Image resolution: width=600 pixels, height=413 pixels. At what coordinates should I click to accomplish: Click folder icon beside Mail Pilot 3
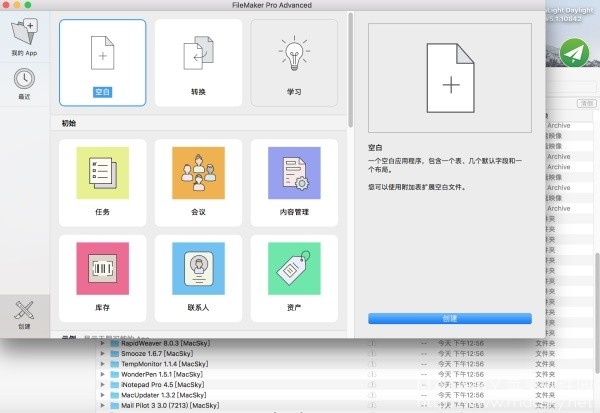tap(115, 405)
